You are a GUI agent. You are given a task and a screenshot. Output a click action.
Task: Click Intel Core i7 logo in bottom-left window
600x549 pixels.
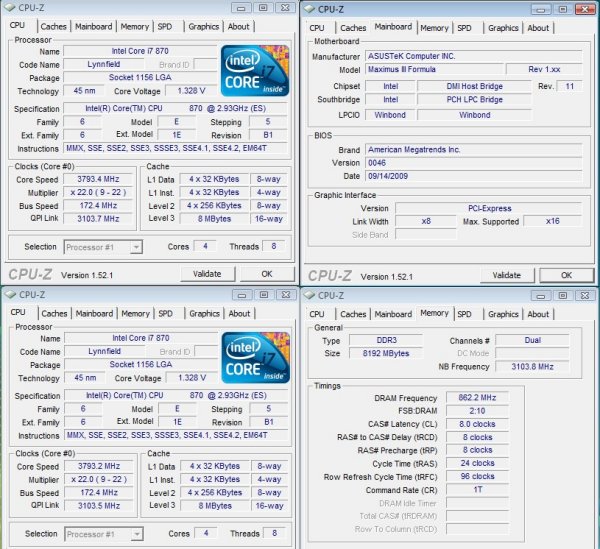(256, 357)
